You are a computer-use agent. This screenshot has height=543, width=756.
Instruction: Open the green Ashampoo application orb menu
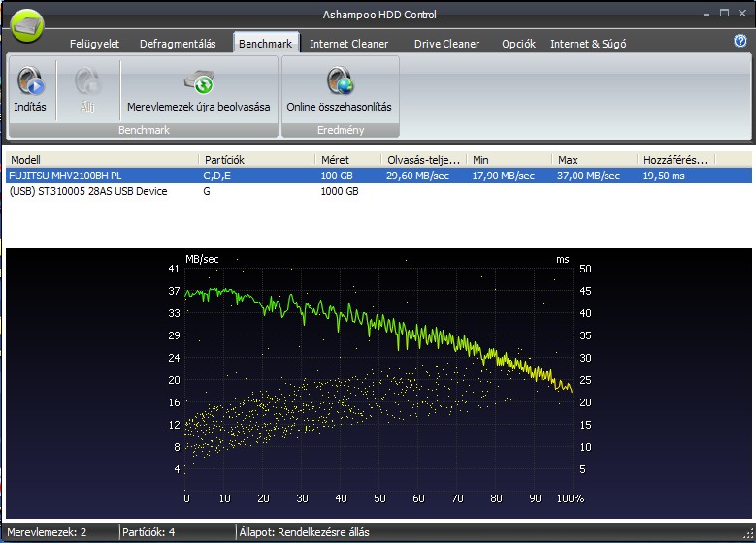pos(27,26)
